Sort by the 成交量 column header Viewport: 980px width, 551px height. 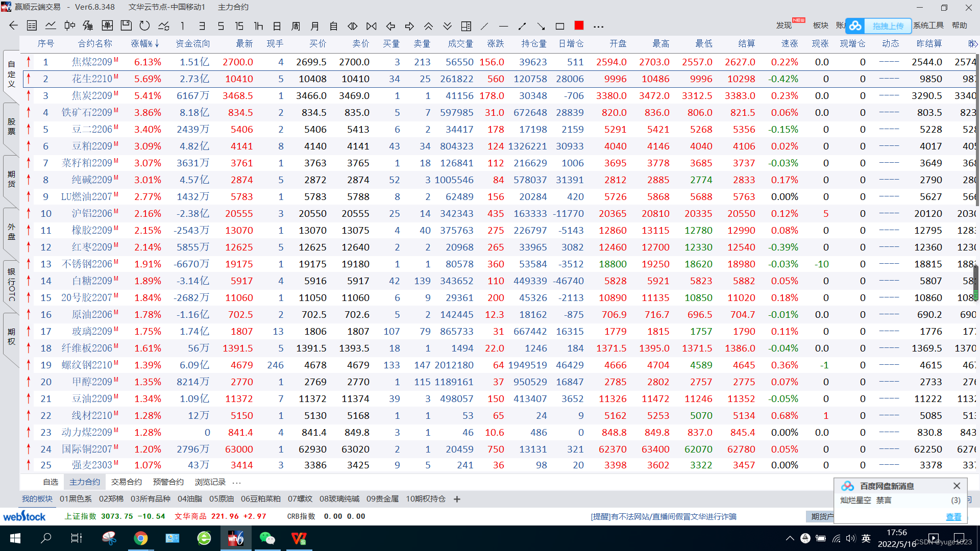click(460, 44)
